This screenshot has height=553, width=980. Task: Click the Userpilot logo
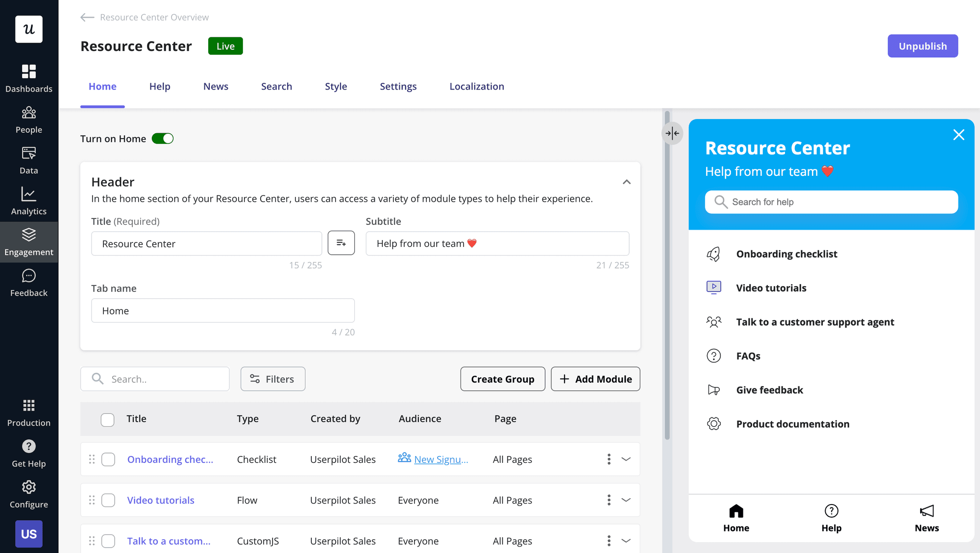pyautogui.click(x=29, y=29)
